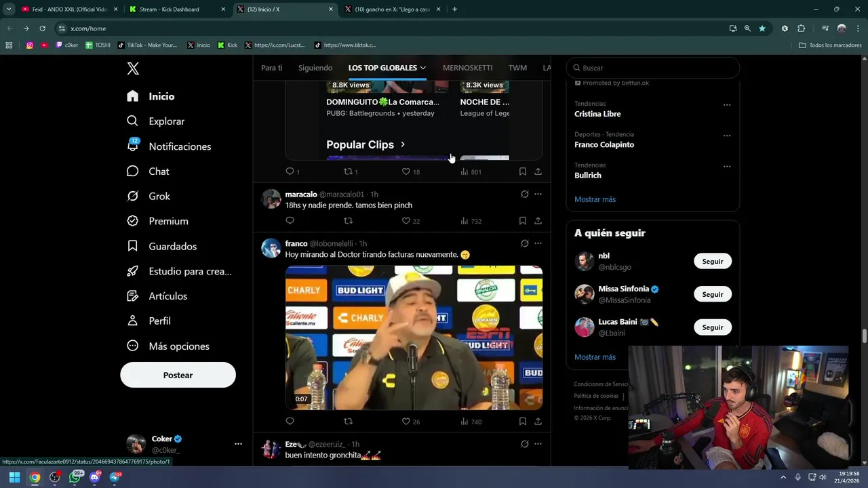Image resolution: width=868 pixels, height=488 pixels.
Task: Launch Grok from sidebar
Action: [149, 196]
